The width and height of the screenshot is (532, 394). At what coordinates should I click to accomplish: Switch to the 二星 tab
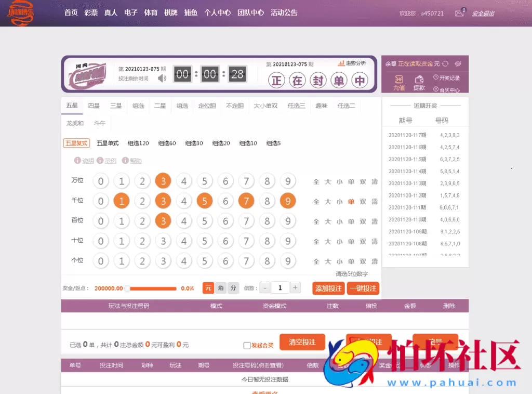click(x=160, y=105)
